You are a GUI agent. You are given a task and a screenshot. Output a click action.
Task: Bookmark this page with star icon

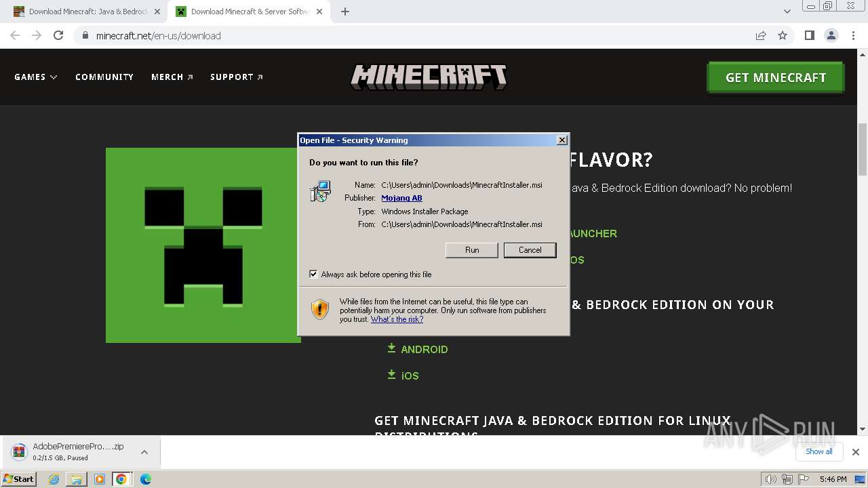pyautogui.click(x=783, y=35)
